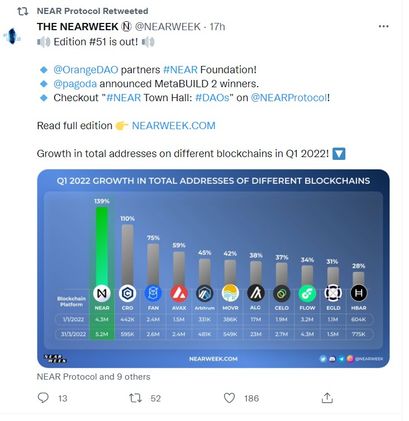Screen dimensions: 409x421
Task: Click the NEAR Protocol Retweeted label
Action: pos(93,11)
